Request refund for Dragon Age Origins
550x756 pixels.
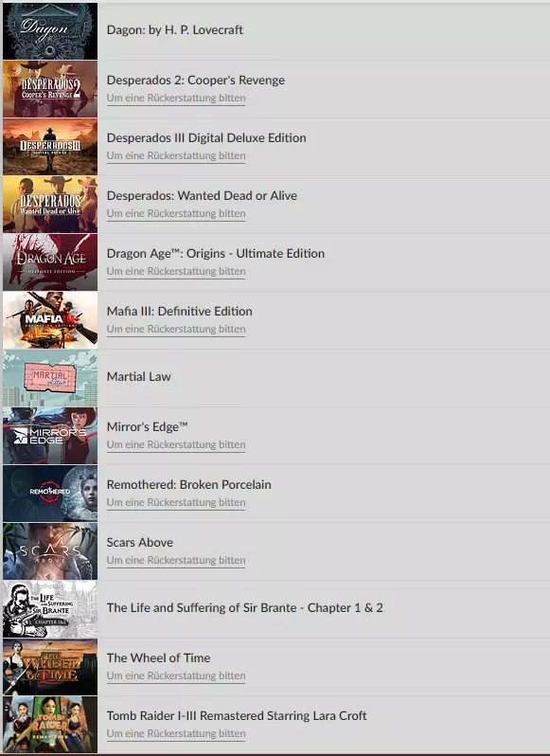pyautogui.click(x=176, y=272)
